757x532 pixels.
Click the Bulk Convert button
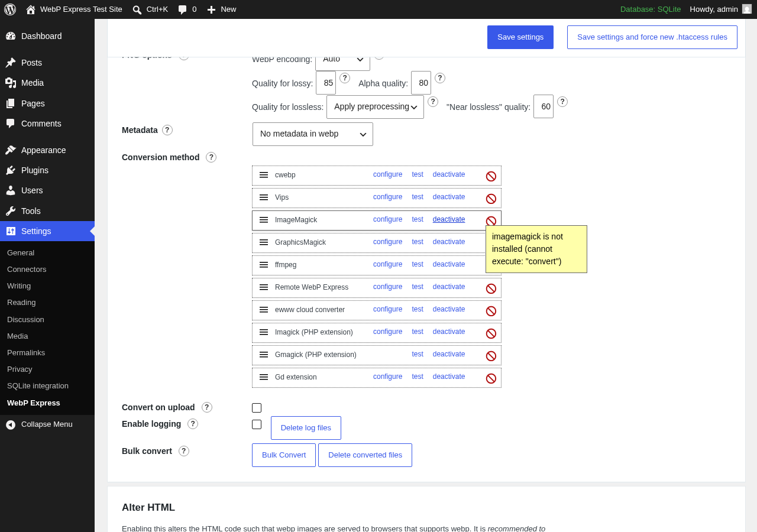(x=284, y=455)
